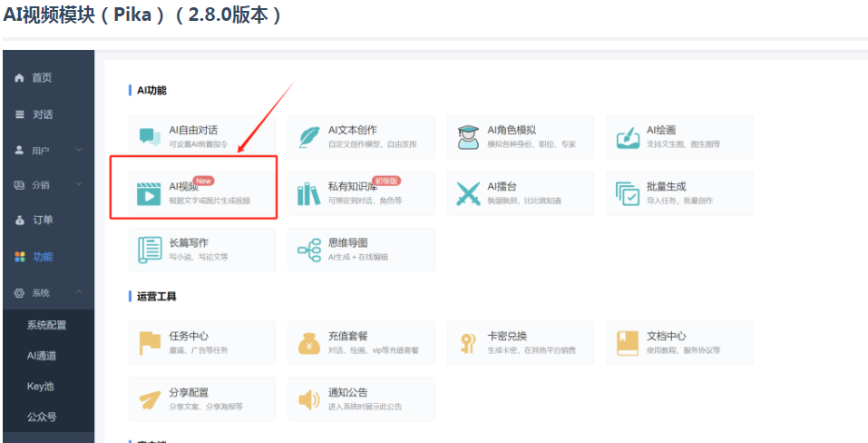Click text 分享文案、分享海报等
Screen dimensions: 868x443
tap(205, 407)
